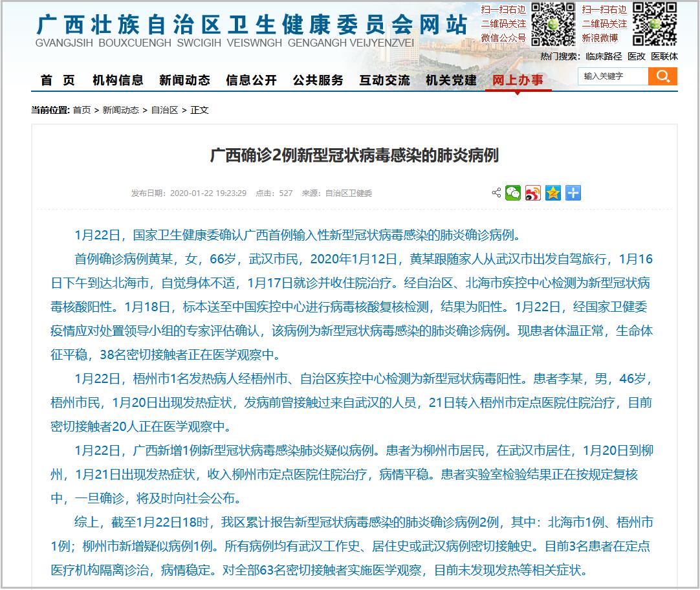Click line mentioning 广西新增1例 疑似病例
700x590 pixels.
click(364, 450)
